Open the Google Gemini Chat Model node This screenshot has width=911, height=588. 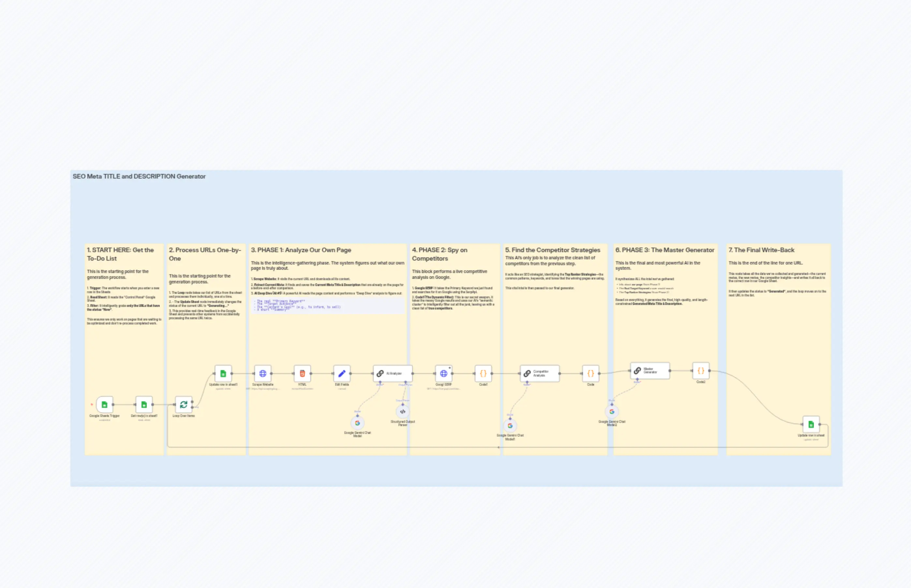tap(358, 423)
